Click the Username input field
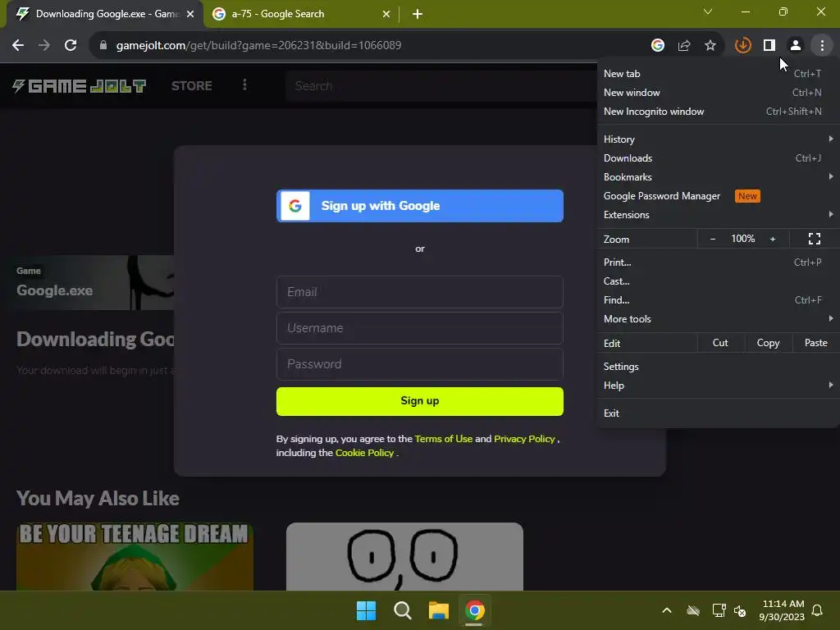Viewport: 840px width, 630px height. pyautogui.click(x=419, y=328)
